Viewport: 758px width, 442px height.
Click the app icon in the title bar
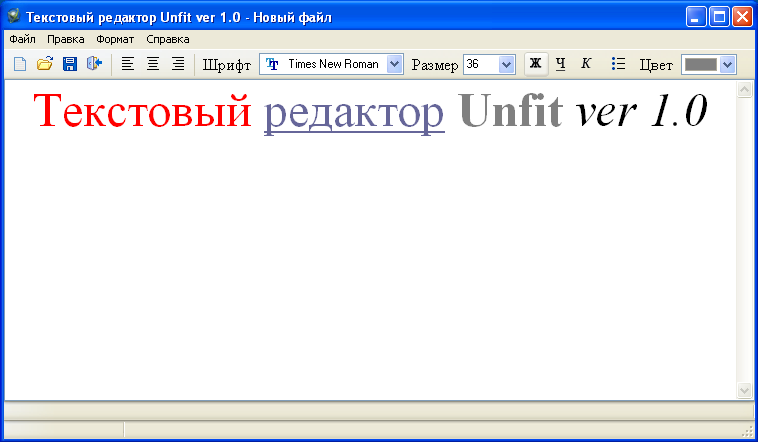click(14, 16)
